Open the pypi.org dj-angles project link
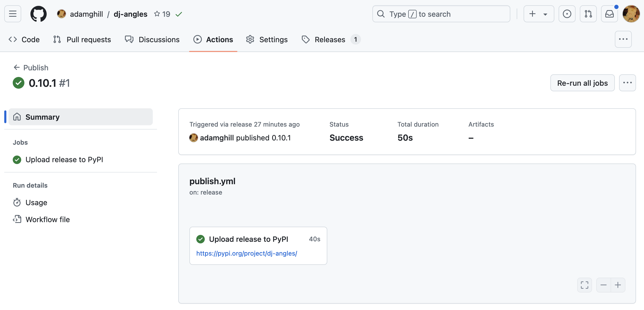This screenshot has width=644, height=310. pyautogui.click(x=246, y=253)
